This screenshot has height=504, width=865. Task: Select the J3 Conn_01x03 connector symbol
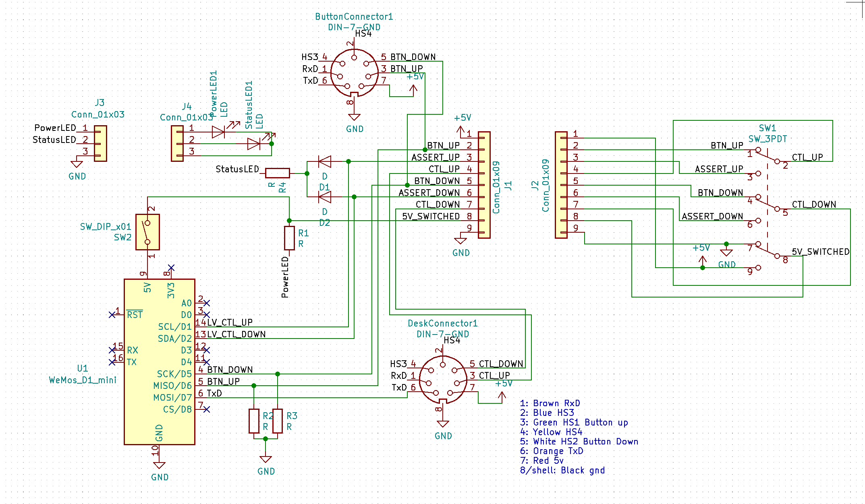click(x=100, y=143)
